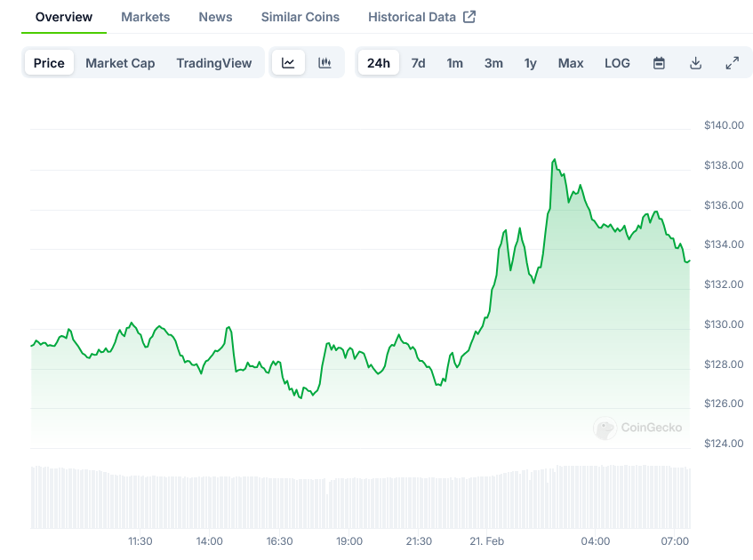Open the Similar Coins tab
The height and width of the screenshot is (560, 753).
(x=300, y=17)
